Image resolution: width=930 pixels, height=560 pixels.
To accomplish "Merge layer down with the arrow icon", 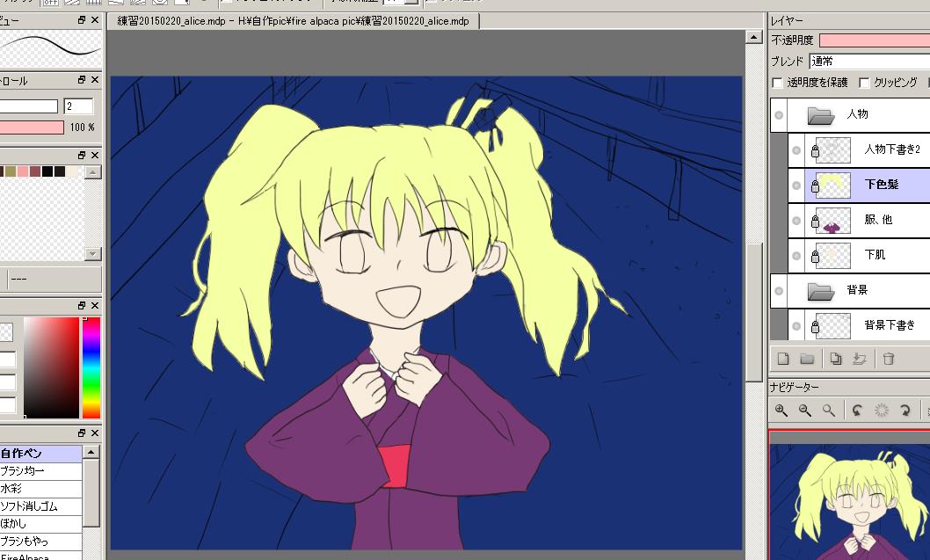I will pyautogui.click(x=859, y=359).
